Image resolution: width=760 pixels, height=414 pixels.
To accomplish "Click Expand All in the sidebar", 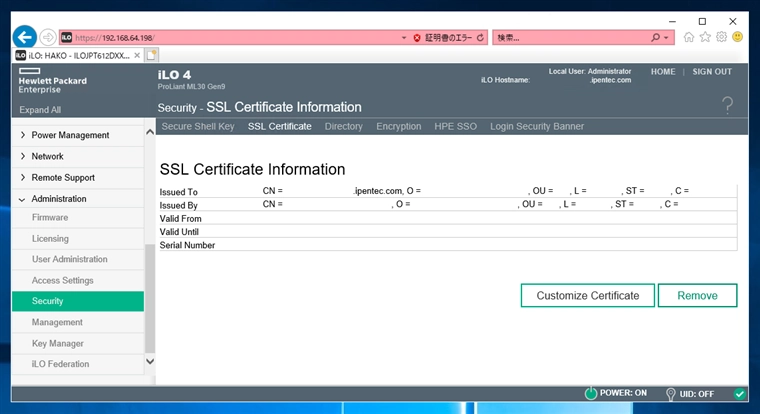I will [x=40, y=110].
